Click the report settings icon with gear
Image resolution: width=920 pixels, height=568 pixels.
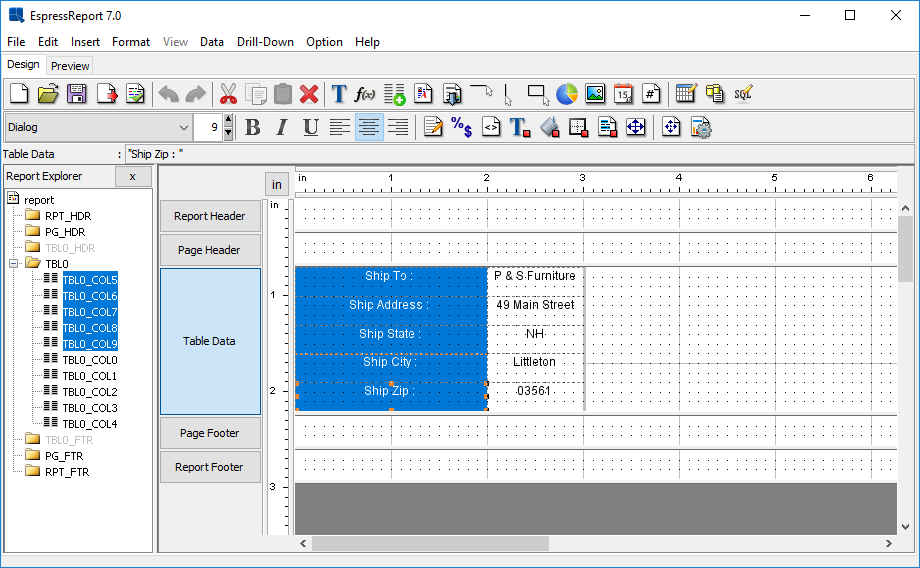pos(701,127)
